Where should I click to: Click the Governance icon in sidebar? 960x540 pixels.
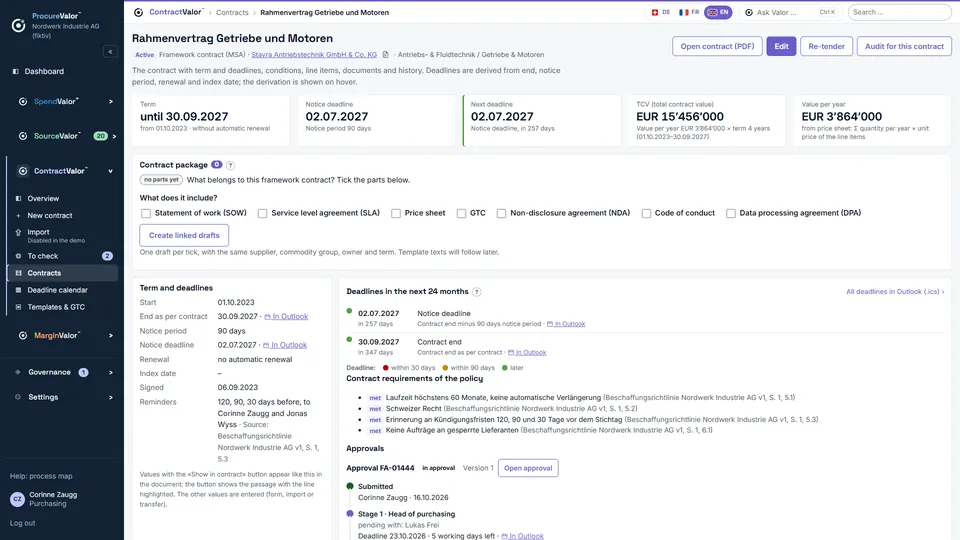pyautogui.click(x=18, y=372)
